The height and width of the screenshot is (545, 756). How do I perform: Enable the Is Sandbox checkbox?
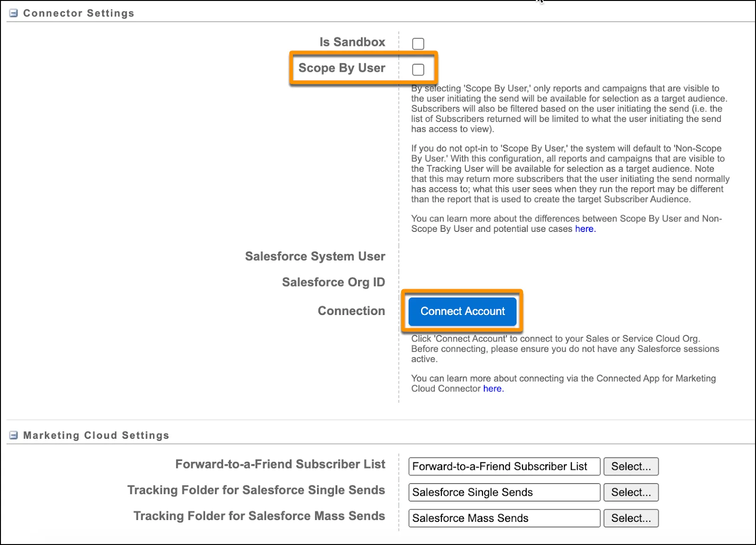point(418,43)
